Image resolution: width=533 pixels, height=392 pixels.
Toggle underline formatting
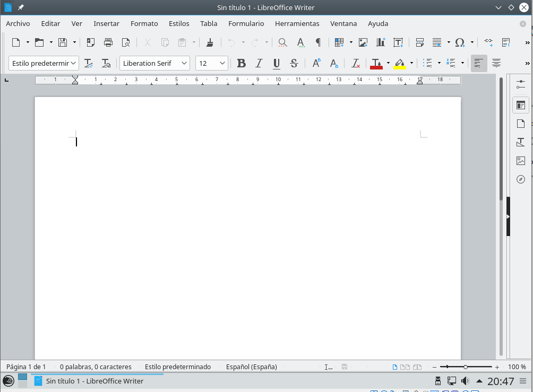click(277, 63)
